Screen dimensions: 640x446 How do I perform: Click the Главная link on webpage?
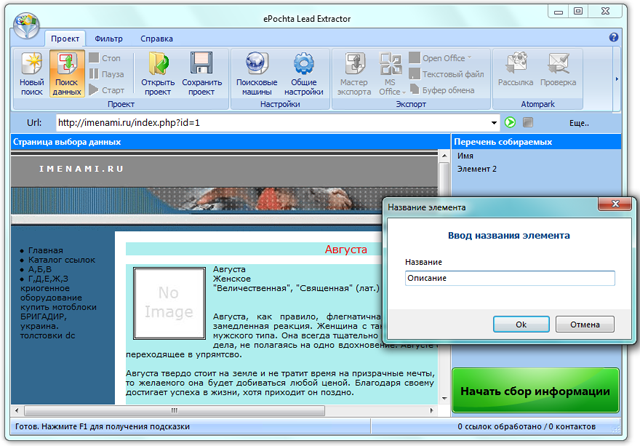coord(46,250)
